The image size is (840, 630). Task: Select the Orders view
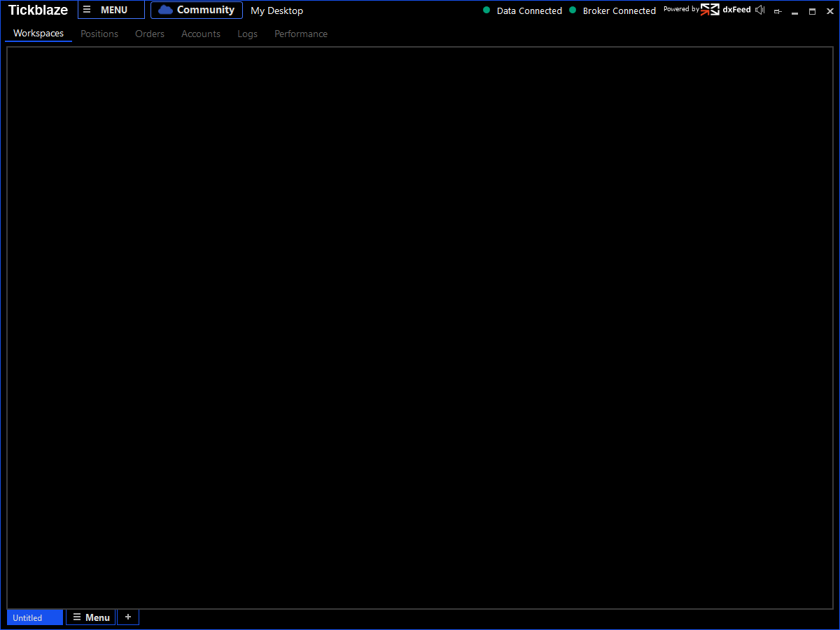[x=149, y=34]
